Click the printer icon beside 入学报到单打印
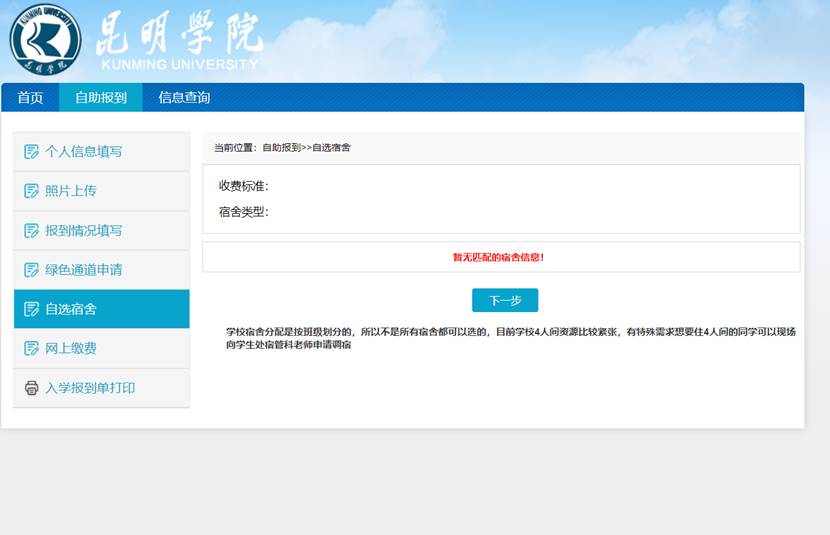The width and height of the screenshot is (830, 535). tap(31, 388)
